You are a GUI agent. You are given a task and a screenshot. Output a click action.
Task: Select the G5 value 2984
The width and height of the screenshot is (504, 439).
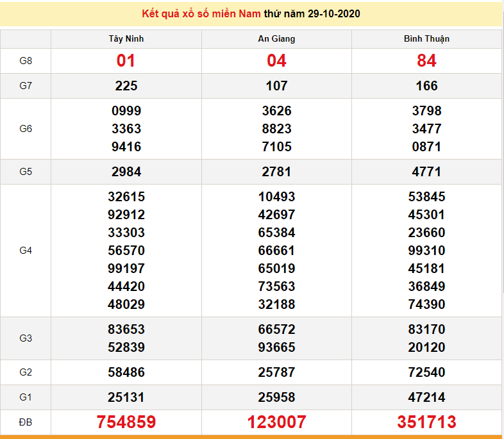click(x=126, y=172)
